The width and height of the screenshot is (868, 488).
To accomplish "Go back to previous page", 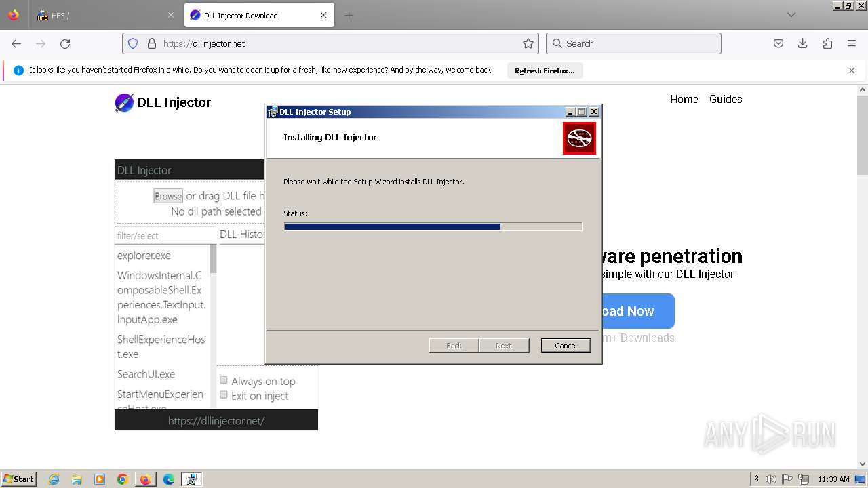I will tap(16, 43).
